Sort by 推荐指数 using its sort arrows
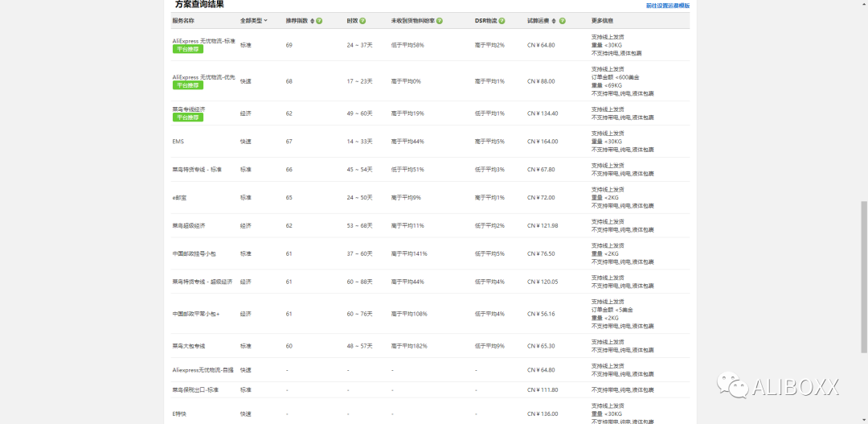 pos(312,20)
